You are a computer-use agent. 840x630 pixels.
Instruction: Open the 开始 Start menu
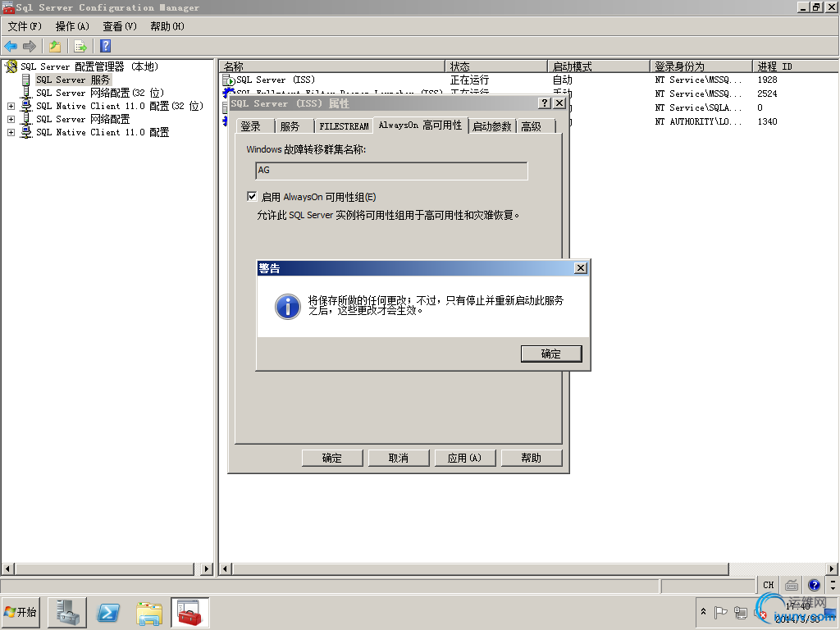click(x=21, y=612)
